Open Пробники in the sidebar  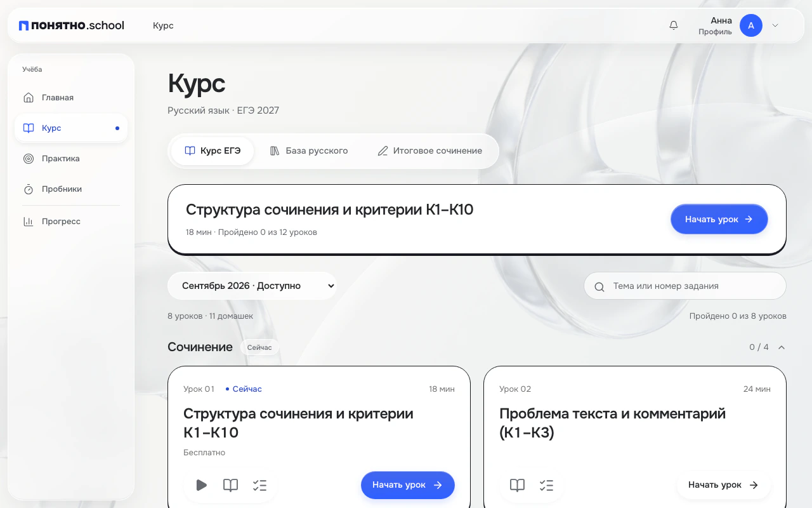tap(70, 189)
